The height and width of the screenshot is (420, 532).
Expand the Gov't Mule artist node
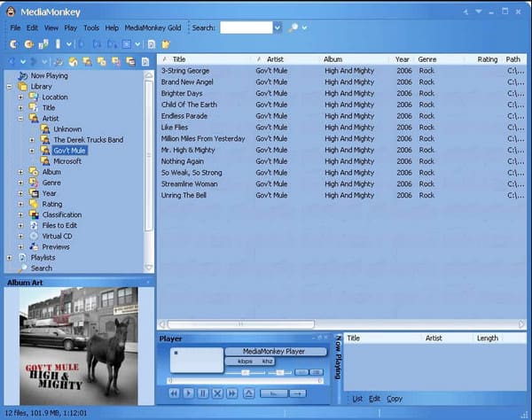click(x=32, y=151)
